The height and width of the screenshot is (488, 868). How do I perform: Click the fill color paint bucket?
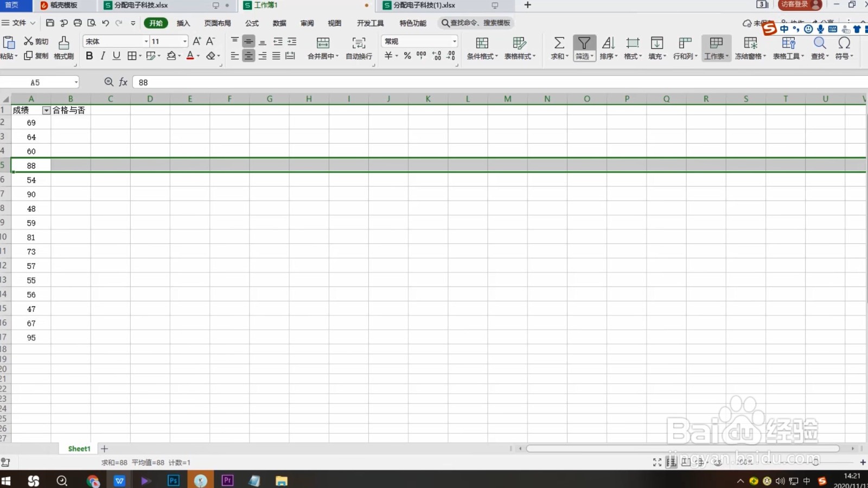point(171,55)
